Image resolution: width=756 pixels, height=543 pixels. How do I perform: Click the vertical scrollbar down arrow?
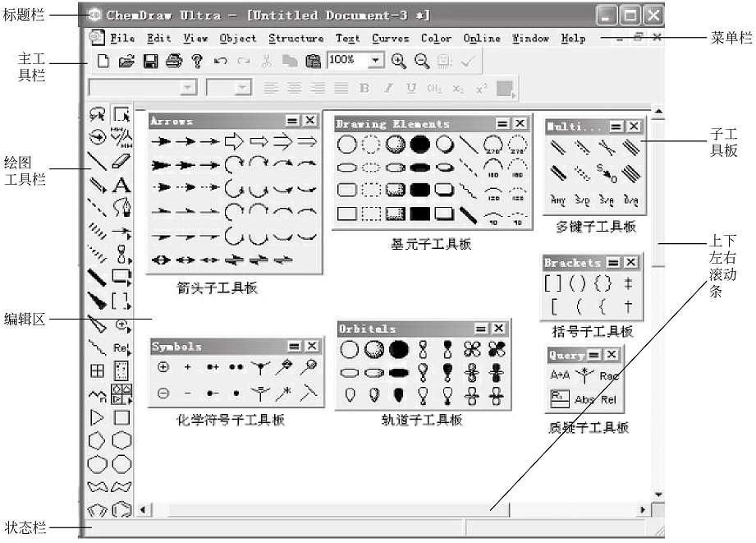tap(658, 495)
